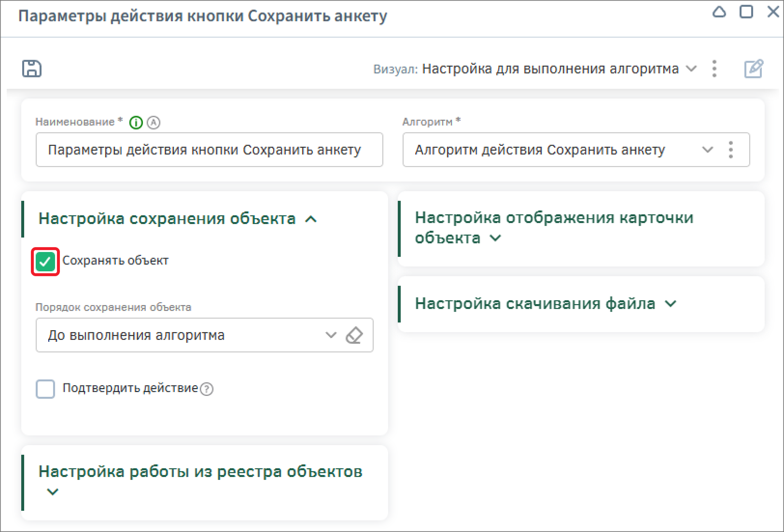Maximize the parameters dialog window

click(x=746, y=12)
